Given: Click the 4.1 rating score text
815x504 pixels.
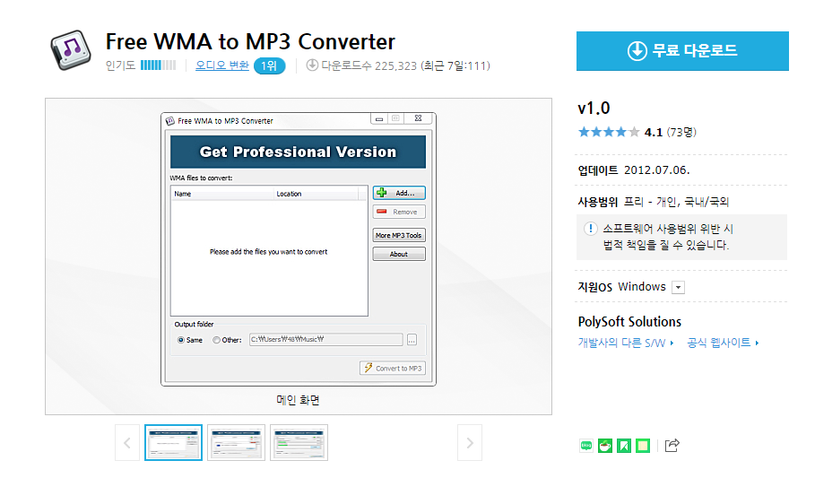Looking at the screenshot, I should [x=654, y=133].
